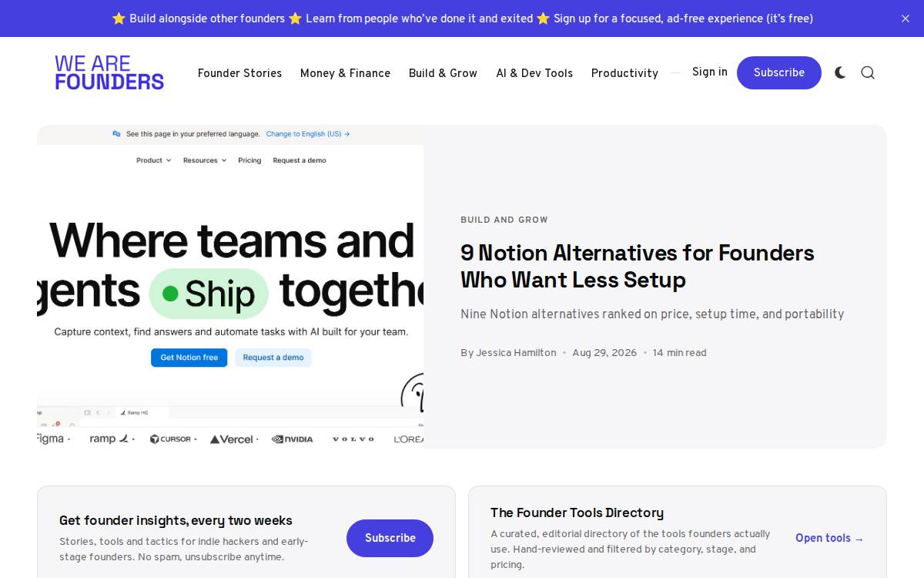Open Productivity menu item

pyautogui.click(x=624, y=73)
